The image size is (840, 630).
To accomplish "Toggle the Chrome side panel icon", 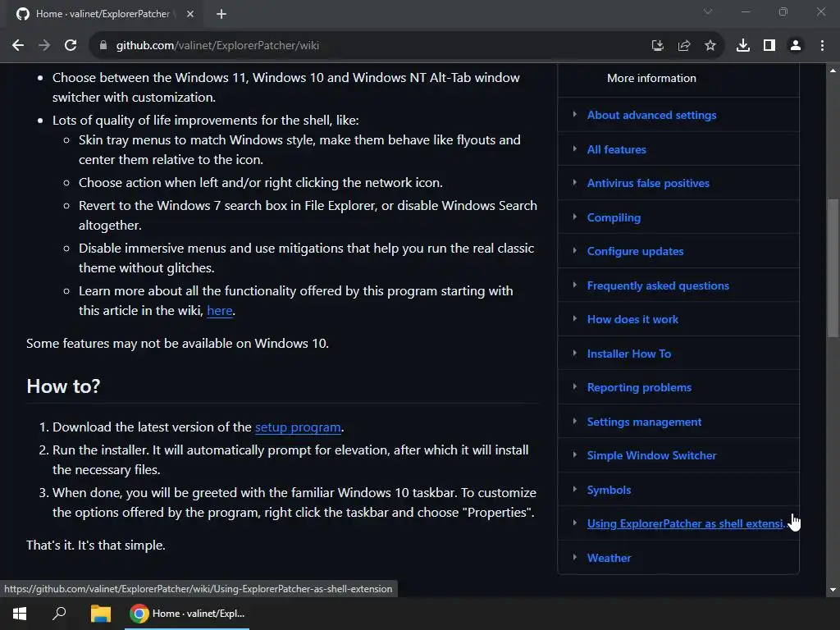I will pyautogui.click(x=769, y=46).
